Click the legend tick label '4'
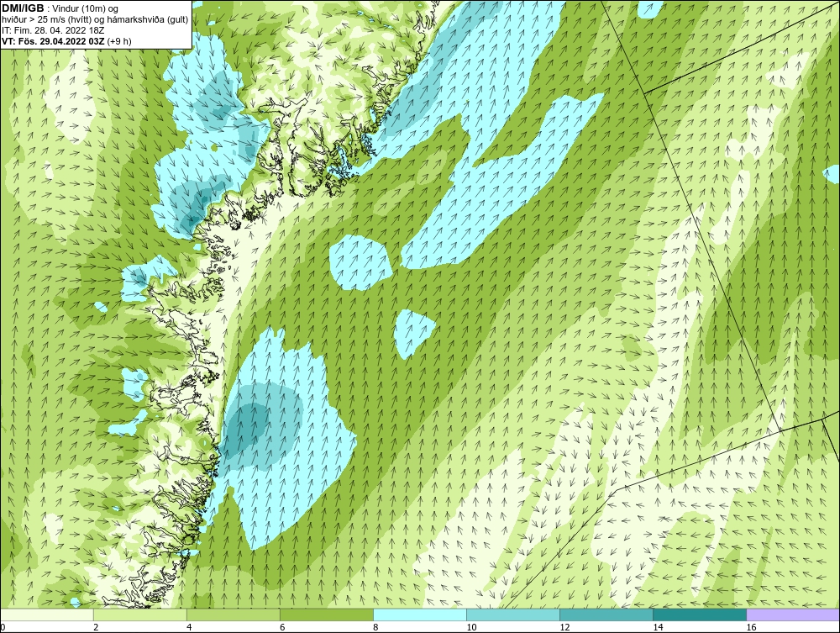This screenshot has width=840, height=633. (189, 627)
